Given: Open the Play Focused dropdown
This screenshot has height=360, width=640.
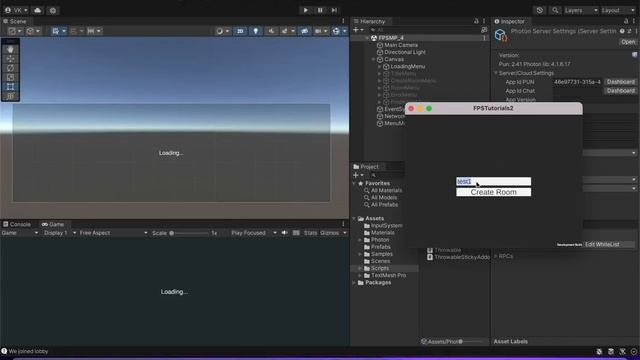Looking at the screenshot, I should coord(253,233).
